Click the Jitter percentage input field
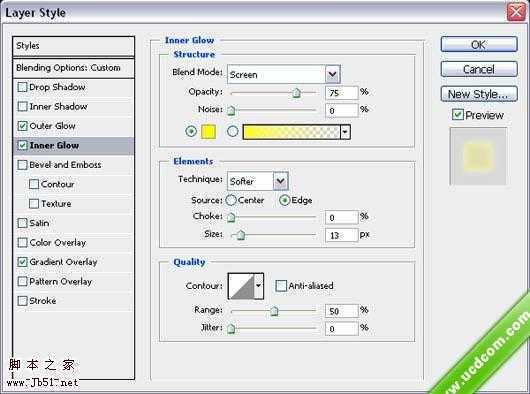530x394 pixels. pos(341,328)
